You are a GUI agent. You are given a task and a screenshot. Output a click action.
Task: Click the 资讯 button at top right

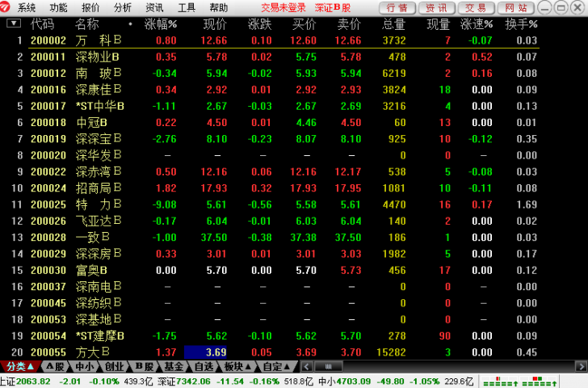point(437,7)
